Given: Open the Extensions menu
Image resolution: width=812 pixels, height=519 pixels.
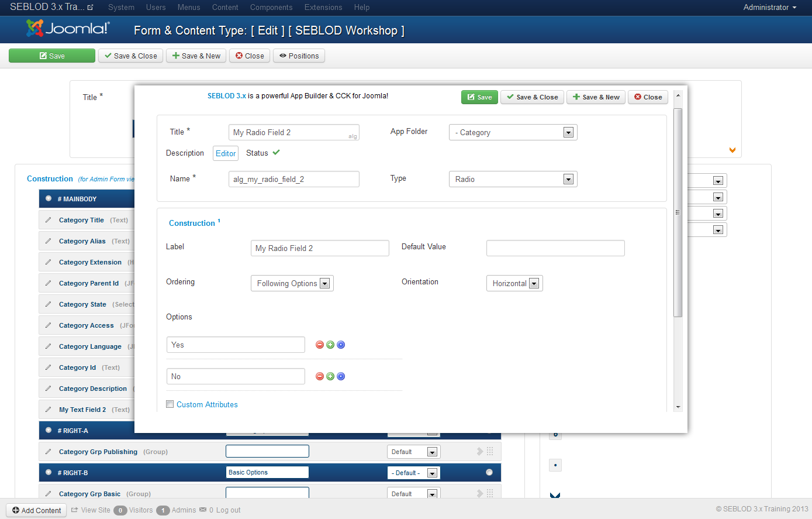Looking at the screenshot, I should coord(323,7).
